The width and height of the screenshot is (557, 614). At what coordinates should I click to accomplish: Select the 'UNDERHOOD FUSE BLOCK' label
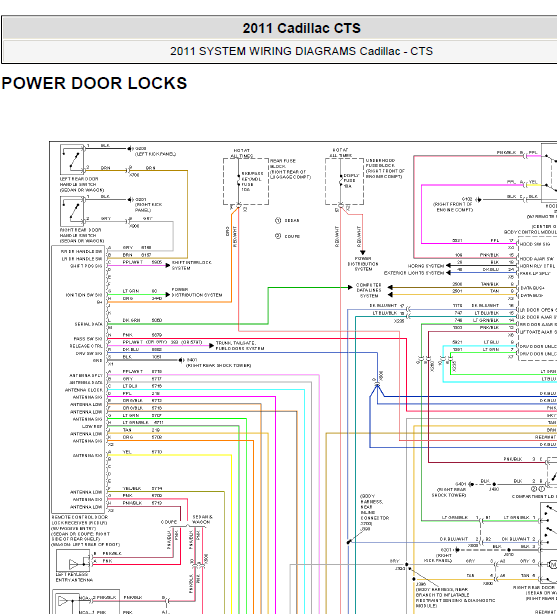(x=385, y=168)
